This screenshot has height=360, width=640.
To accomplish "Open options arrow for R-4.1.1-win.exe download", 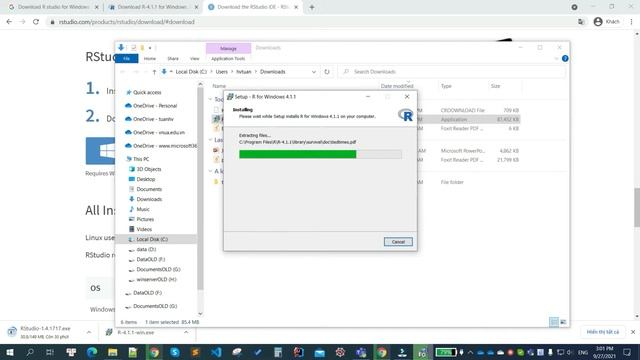I will click(x=186, y=333).
